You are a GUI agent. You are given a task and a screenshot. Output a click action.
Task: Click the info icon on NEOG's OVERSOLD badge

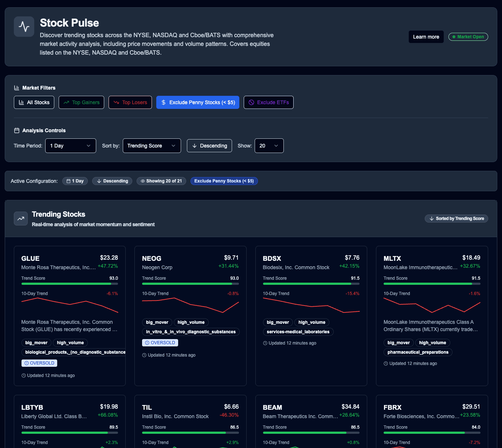(x=147, y=342)
